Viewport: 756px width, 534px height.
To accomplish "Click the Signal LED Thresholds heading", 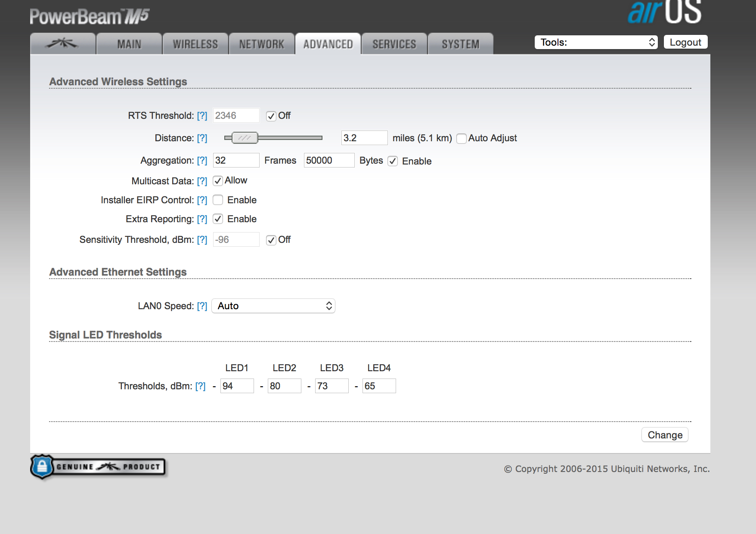I will (105, 335).
